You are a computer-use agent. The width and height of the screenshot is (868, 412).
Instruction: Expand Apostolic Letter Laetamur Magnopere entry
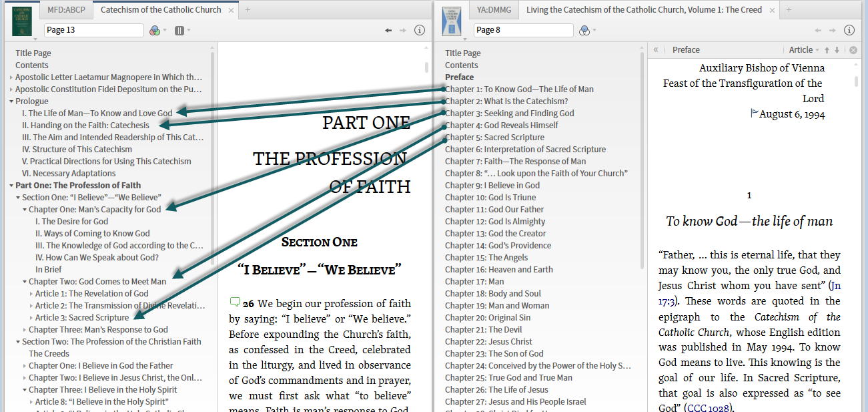(11, 77)
